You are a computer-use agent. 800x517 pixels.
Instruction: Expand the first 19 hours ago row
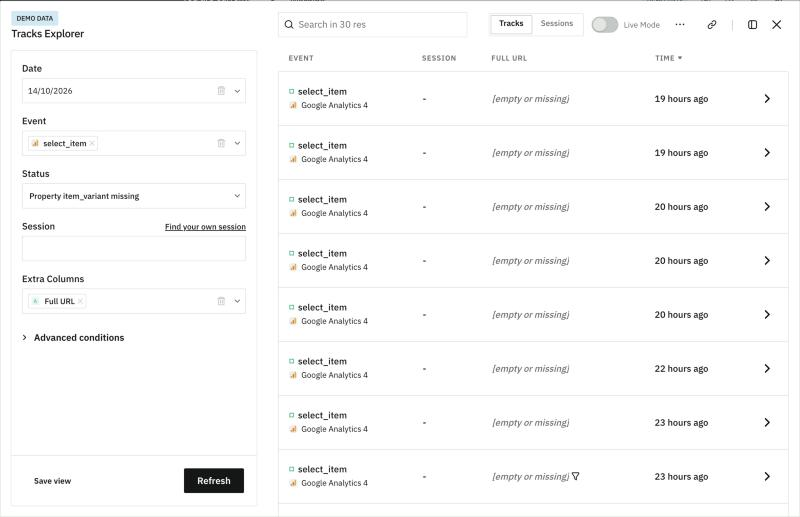coord(767,99)
